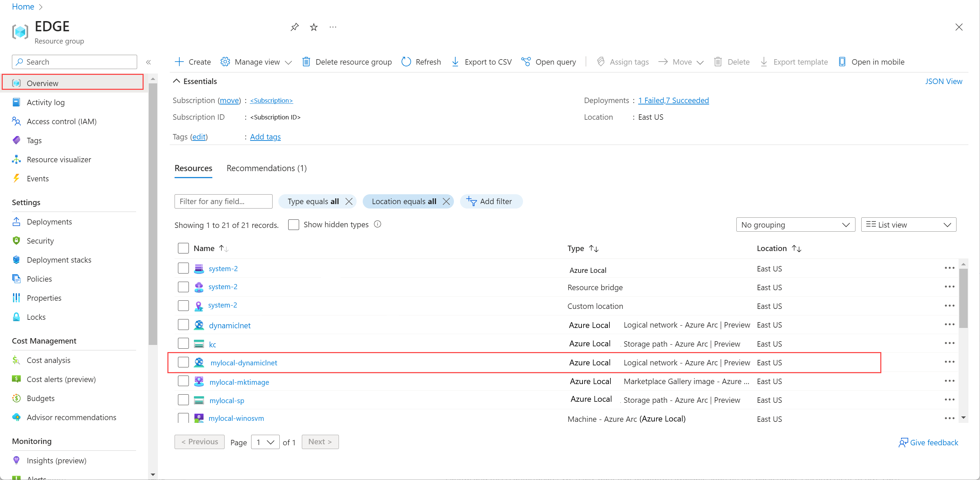
Task: Collapse the Essentials section
Action: (x=177, y=81)
